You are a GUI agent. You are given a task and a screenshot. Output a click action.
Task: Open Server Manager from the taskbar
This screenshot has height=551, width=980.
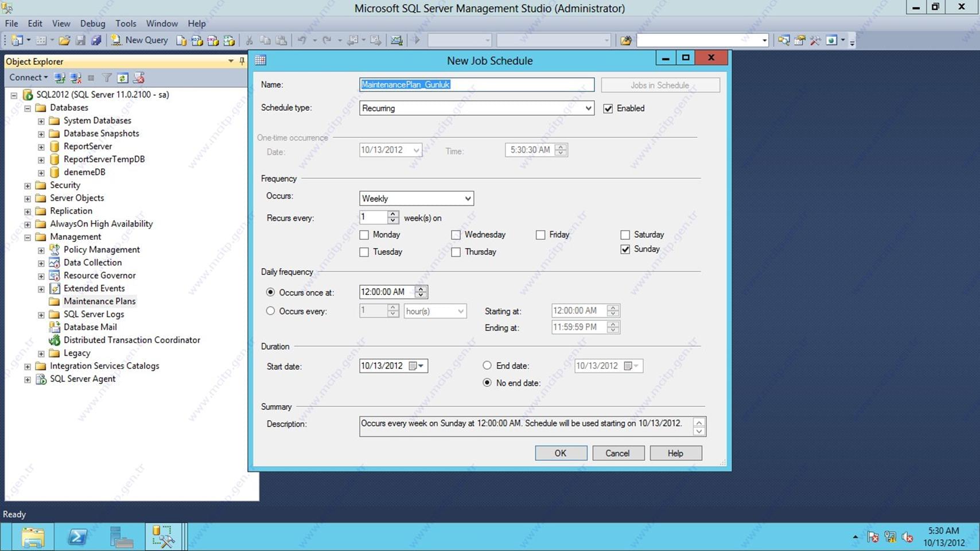point(121,537)
